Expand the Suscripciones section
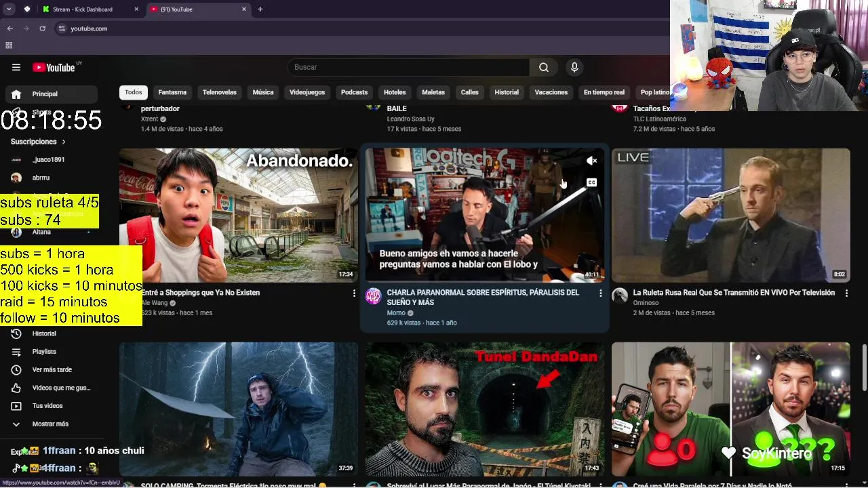The height and width of the screenshot is (488, 868). (39, 142)
